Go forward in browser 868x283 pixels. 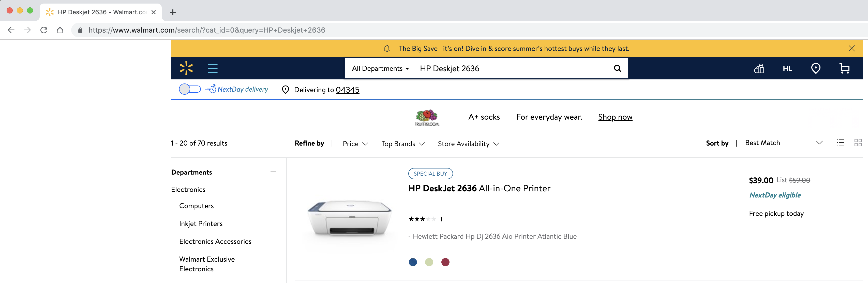point(28,30)
